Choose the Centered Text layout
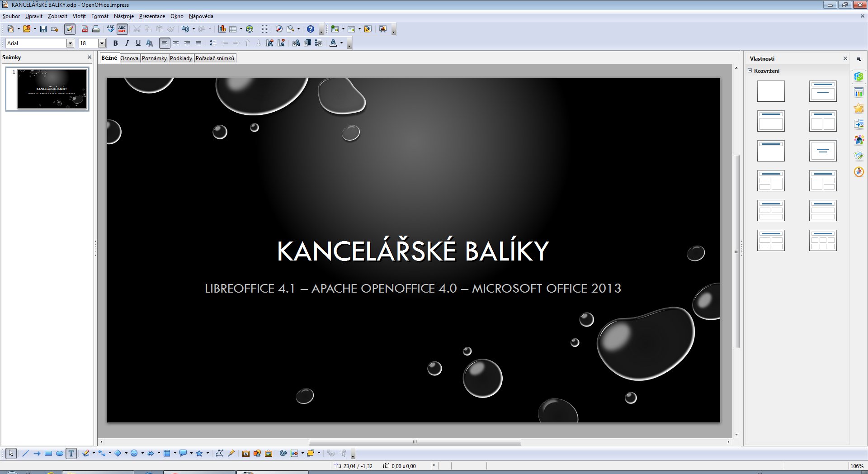The height and width of the screenshot is (474, 868). [x=823, y=151]
